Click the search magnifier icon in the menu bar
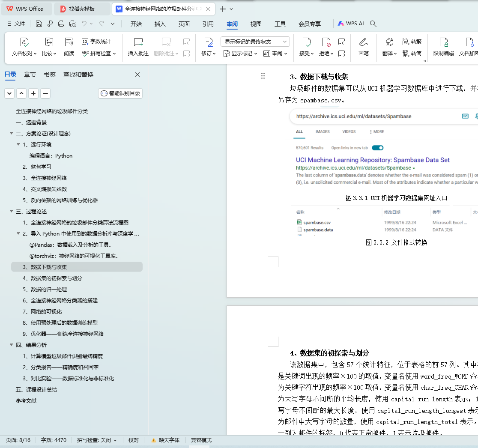The image size is (478, 448). click(x=373, y=24)
